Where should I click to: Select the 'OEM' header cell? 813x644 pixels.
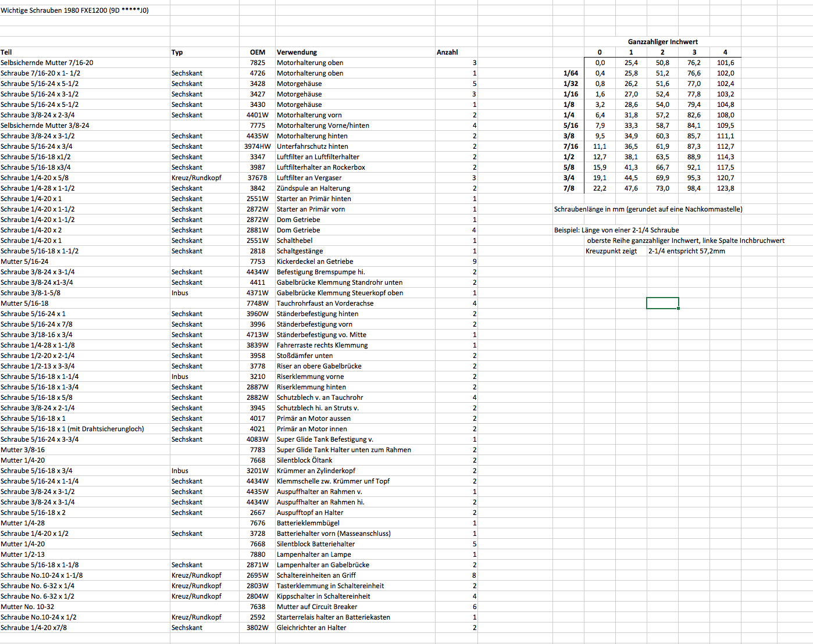[x=257, y=52]
